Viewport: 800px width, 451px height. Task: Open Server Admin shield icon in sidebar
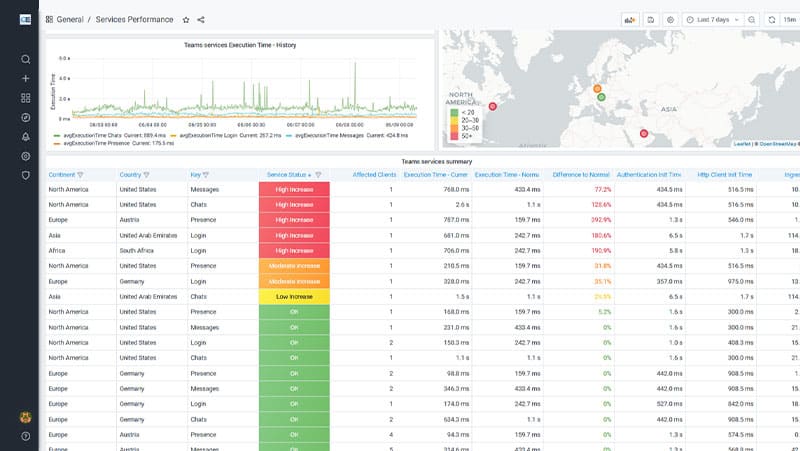(26, 176)
